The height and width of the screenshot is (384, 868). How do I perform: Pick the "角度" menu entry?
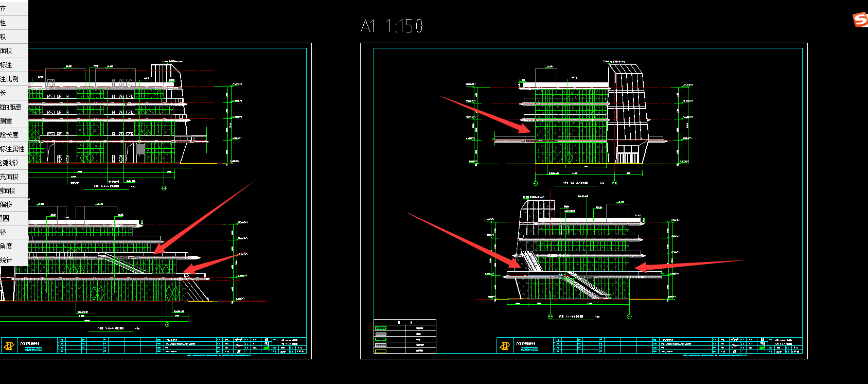[x=14, y=246]
